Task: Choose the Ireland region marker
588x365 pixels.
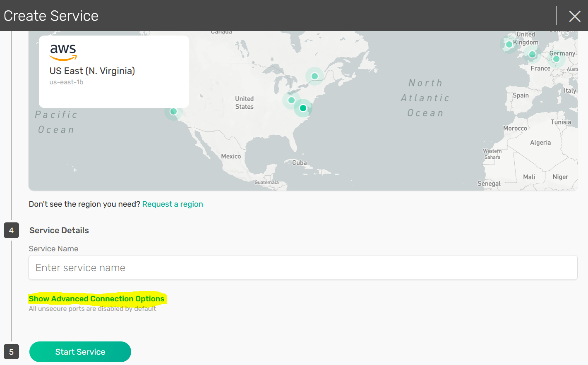Action: coord(509,44)
